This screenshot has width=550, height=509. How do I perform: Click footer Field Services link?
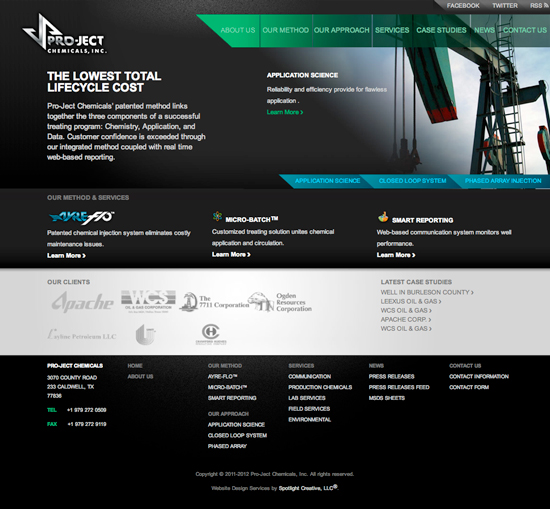click(x=309, y=409)
